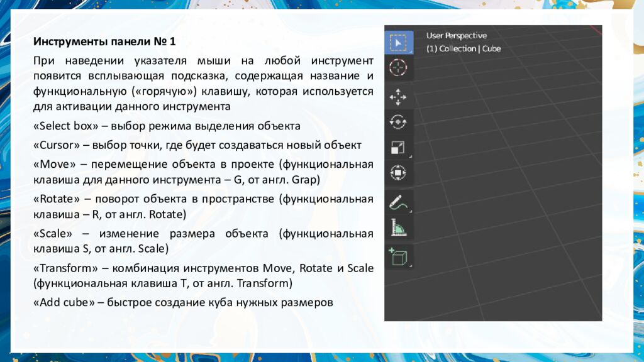Expand Scale tool corner triangle
644x362 pixels.
click(411, 156)
